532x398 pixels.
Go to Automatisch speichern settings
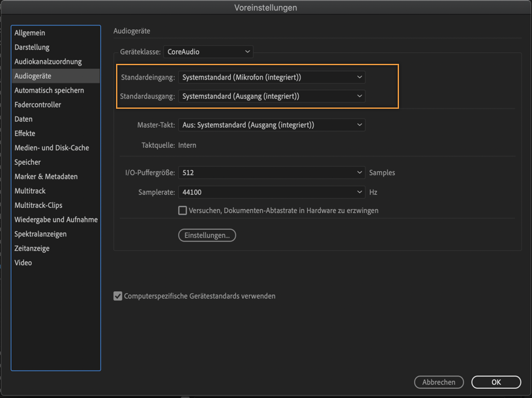click(49, 91)
